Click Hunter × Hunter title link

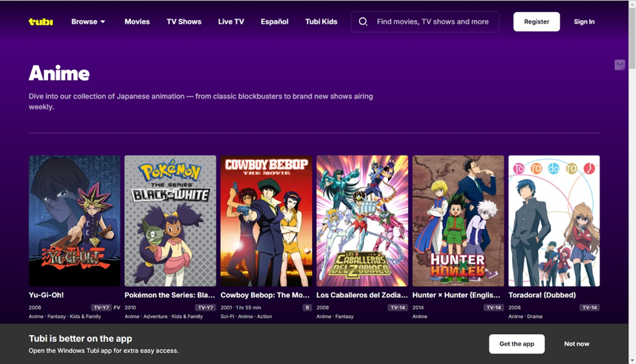(x=456, y=295)
